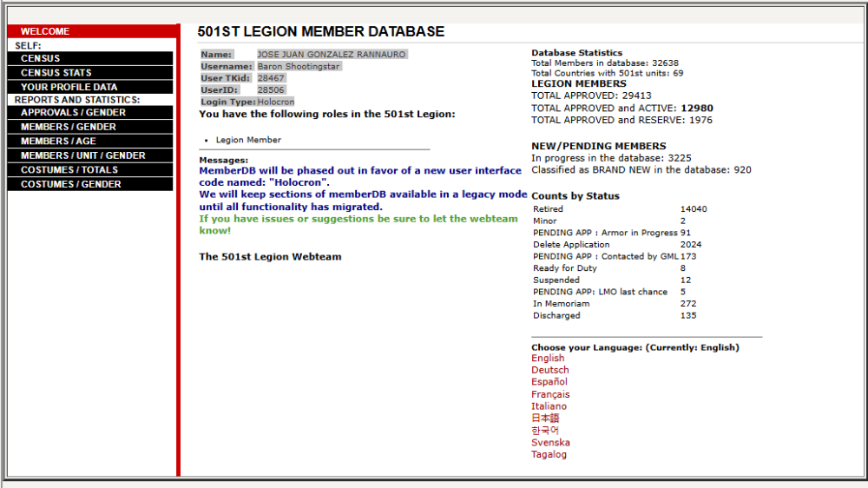Switch language to 한국어
The image size is (868, 488).
click(x=545, y=431)
